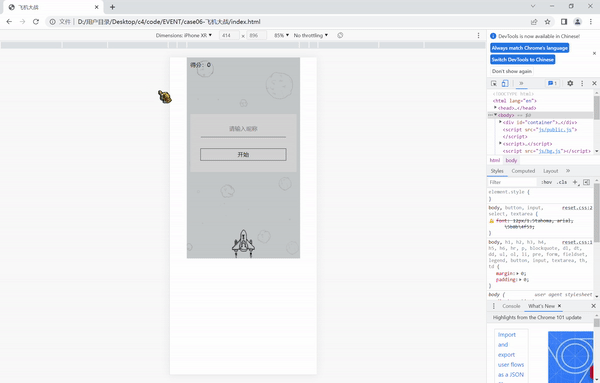Screen dimensions: 600x383
Task: Expand the padding shorthand property
Action: pyautogui.click(x=521, y=280)
